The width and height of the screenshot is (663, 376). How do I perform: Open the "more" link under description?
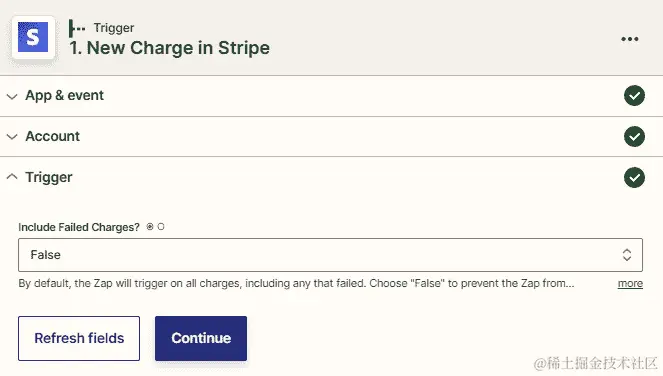(630, 283)
